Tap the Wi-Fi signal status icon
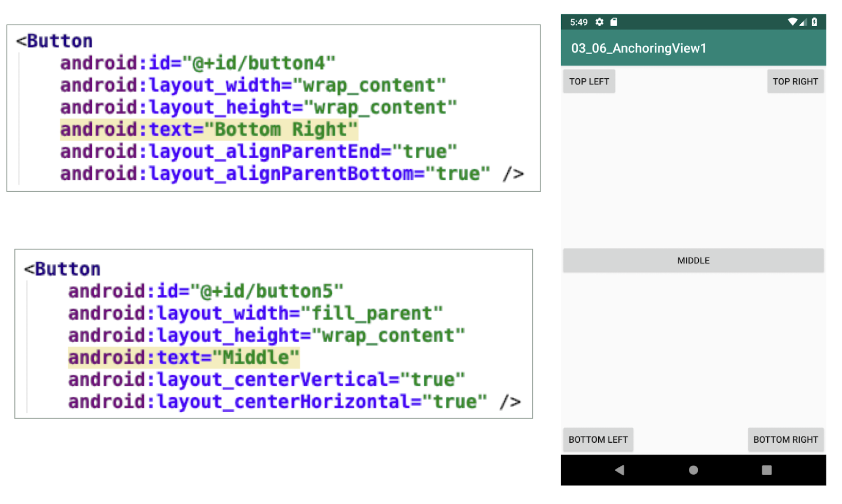842x504 pixels. click(793, 22)
